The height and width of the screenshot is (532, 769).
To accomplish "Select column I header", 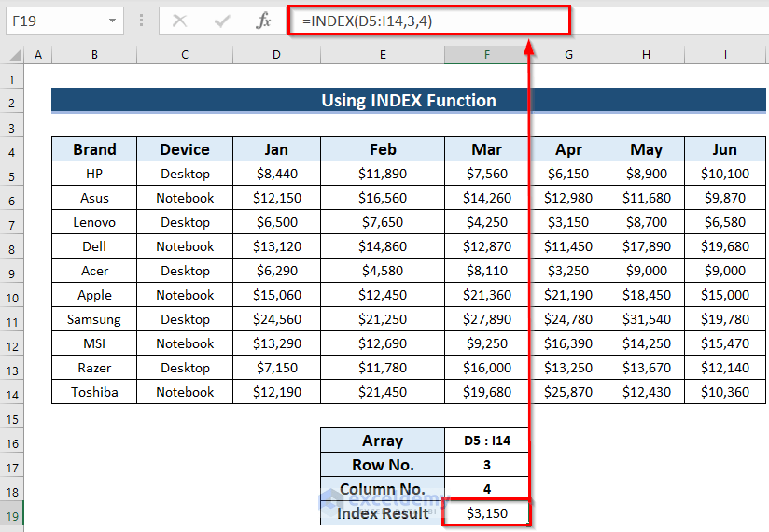I will click(725, 55).
